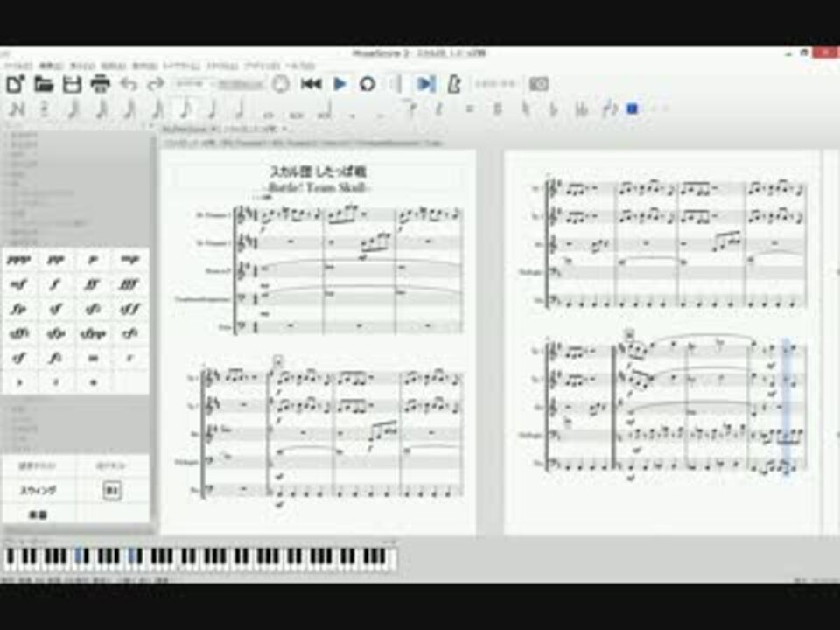Pick fp dynamic from palette
Image resolution: width=840 pixels, height=630 pixels.
click(19, 309)
